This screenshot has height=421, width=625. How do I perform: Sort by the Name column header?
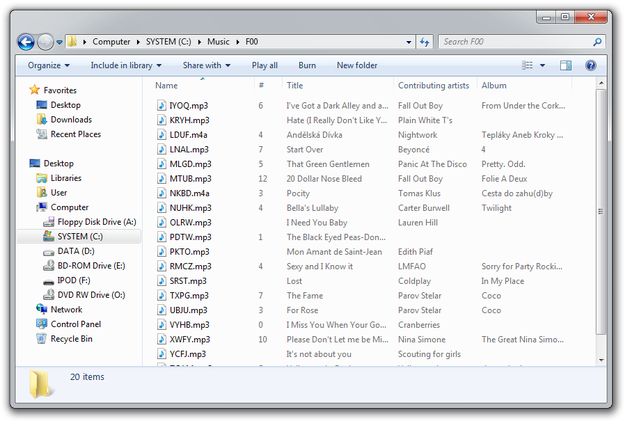[x=167, y=86]
